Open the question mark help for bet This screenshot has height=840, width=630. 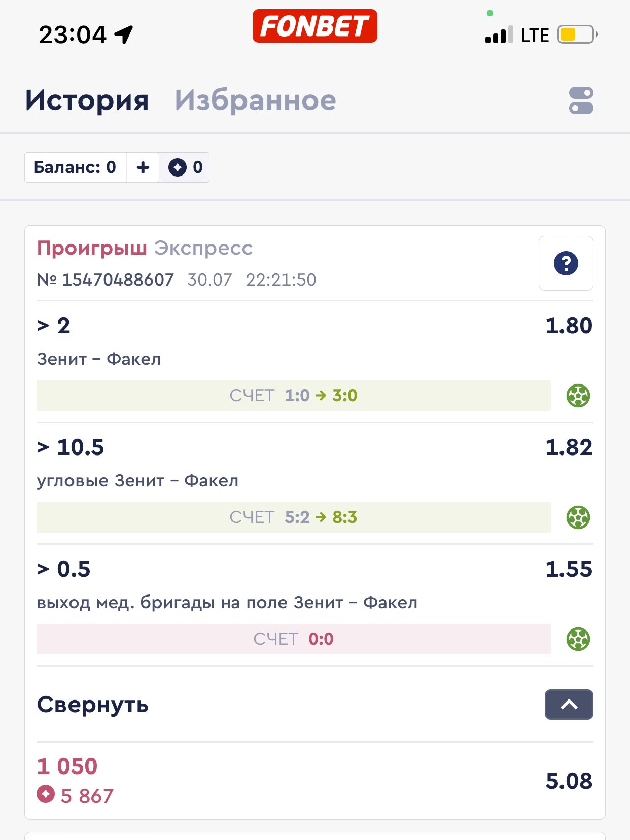tap(566, 263)
